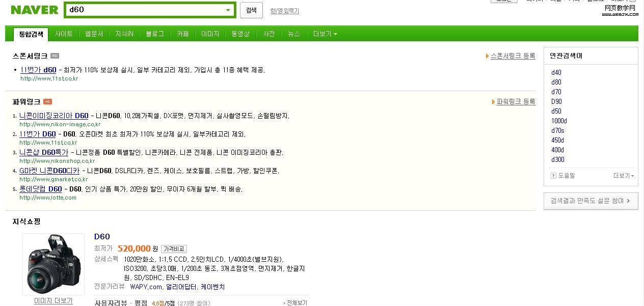Expand the 더보기 menu in green navigation bar
Screen dimensions: 644x306
(325, 34)
